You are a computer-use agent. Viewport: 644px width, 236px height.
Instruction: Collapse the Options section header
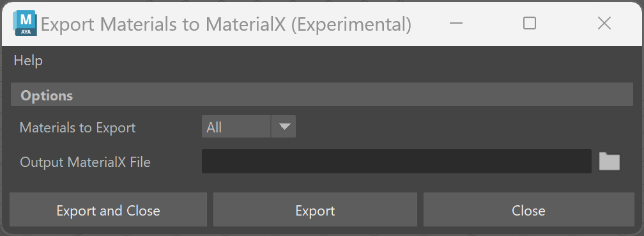tap(322, 95)
